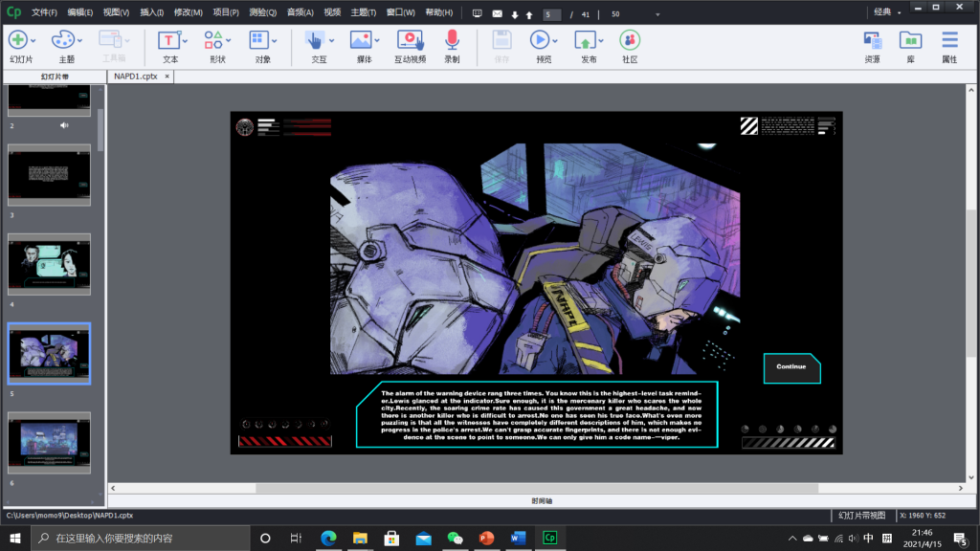Open the 属性 properties panel
980x551 pixels.
[x=949, y=40]
